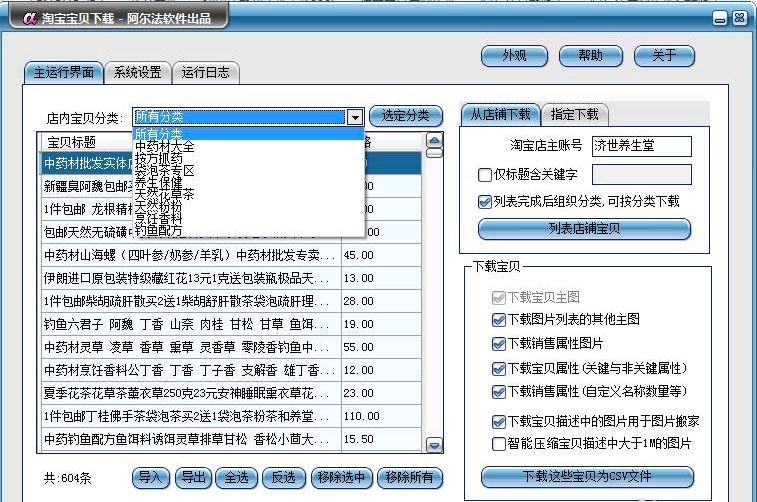Select highlighted row 中药材批发实体店

(x=87, y=164)
